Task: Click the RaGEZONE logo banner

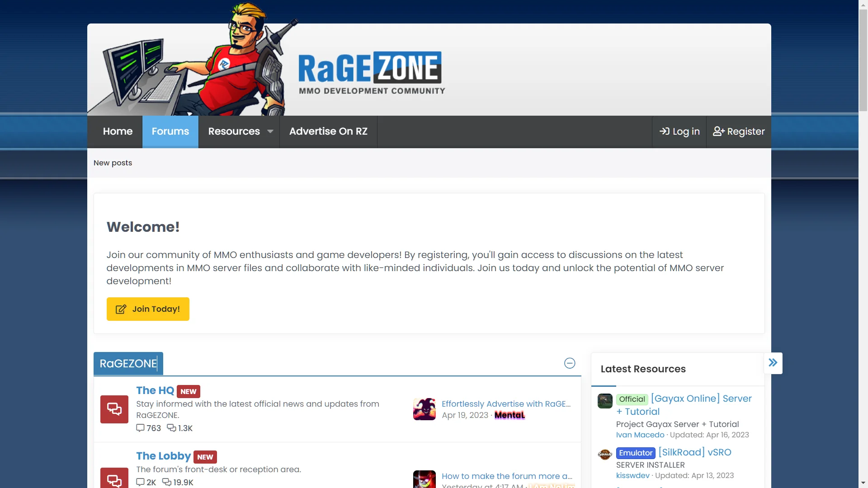Action: pyautogui.click(x=372, y=72)
